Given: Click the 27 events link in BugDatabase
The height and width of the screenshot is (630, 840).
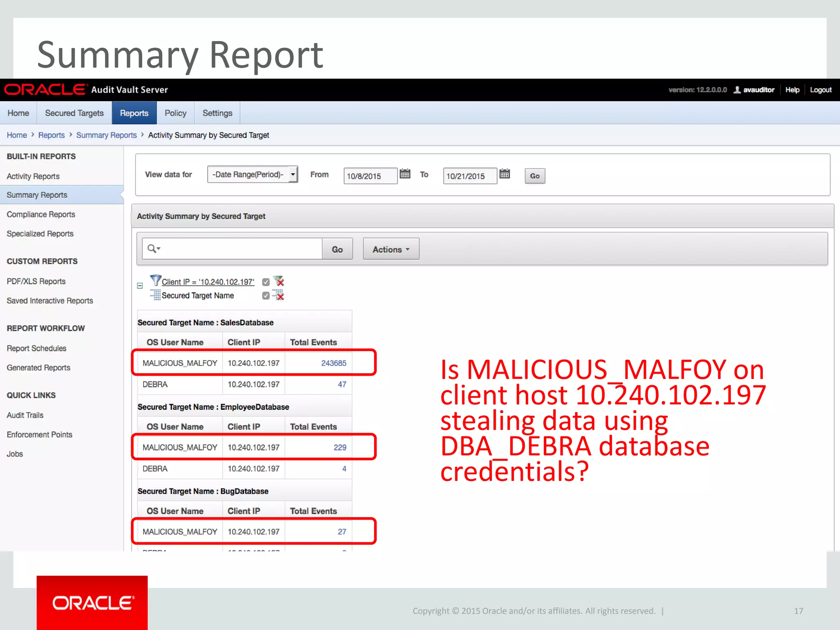Looking at the screenshot, I should pyautogui.click(x=342, y=532).
